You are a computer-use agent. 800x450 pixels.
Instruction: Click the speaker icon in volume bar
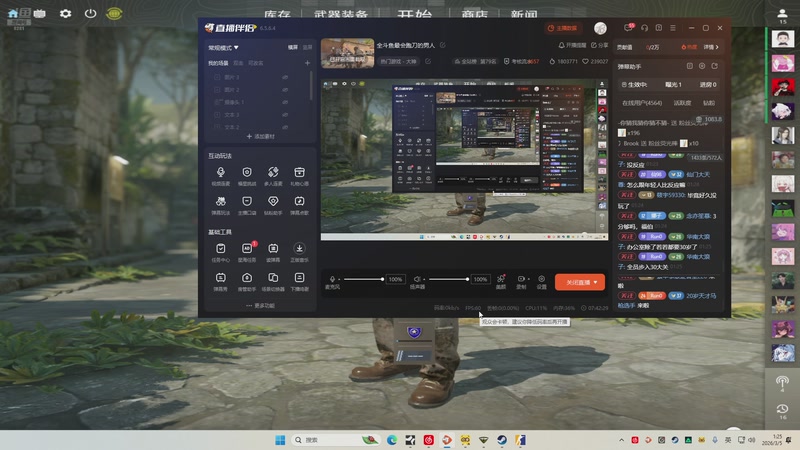point(417,279)
